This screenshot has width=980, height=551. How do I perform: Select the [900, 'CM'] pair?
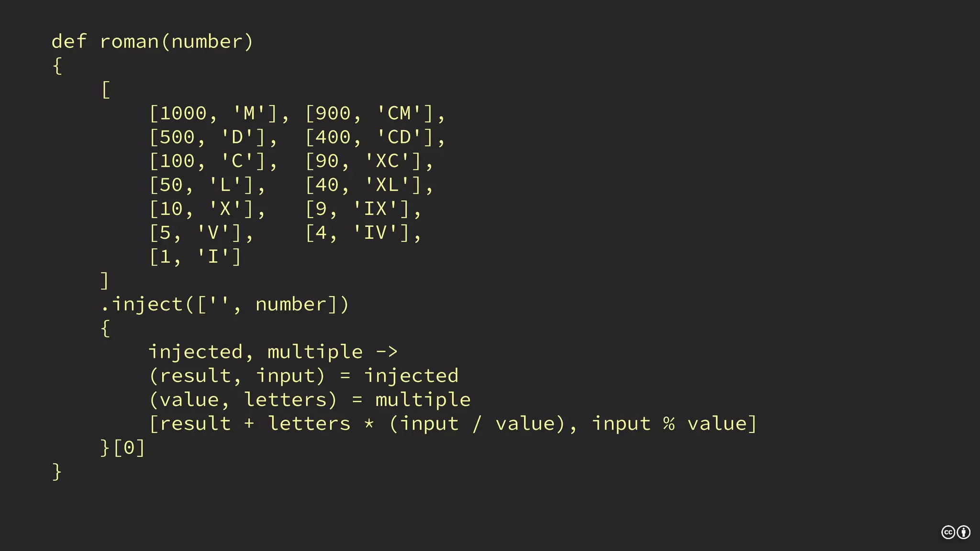point(369,113)
